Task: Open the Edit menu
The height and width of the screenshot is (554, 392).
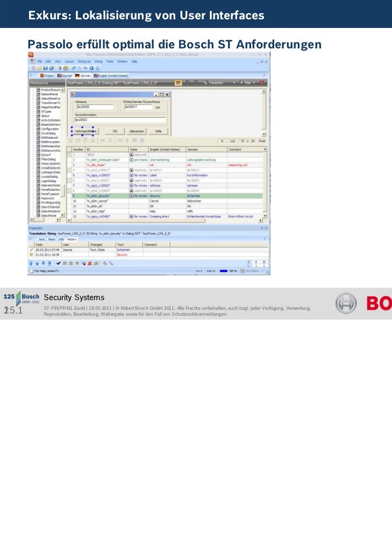Action: [x=48, y=61]
